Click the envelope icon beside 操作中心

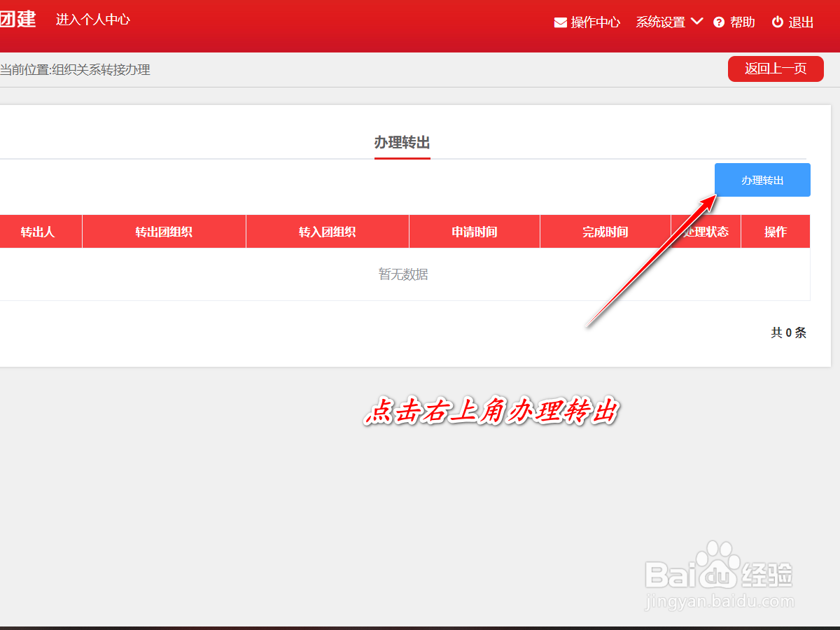(x=560, y=22)
